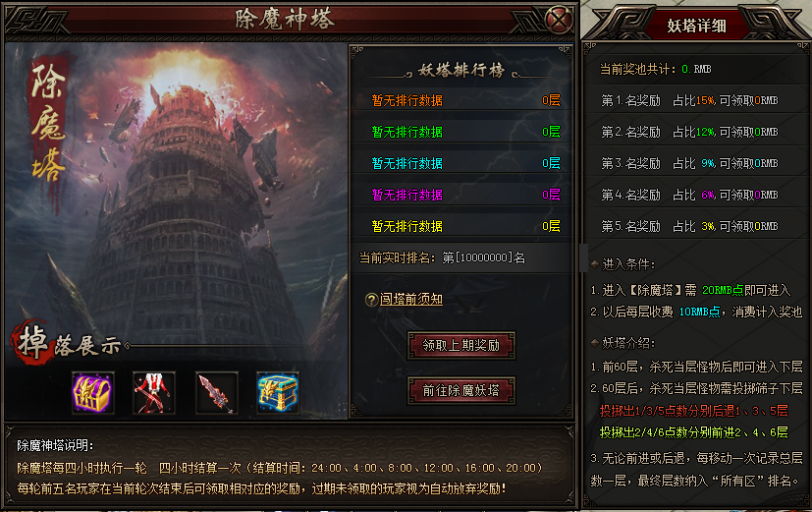The width and height of the screenshot is (812, 512).
Task: Select the fifth yellow ranking row
Action: (x=461, y=226)
